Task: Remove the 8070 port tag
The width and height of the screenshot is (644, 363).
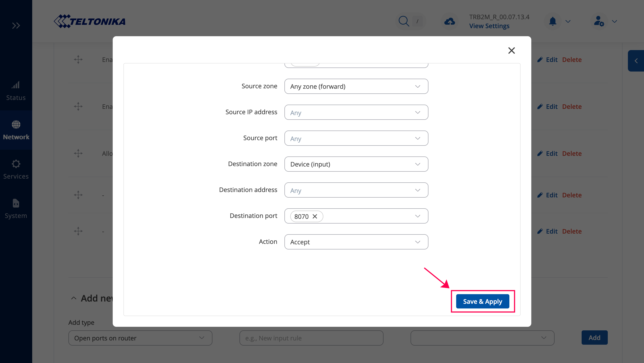Action: (315, 216)
